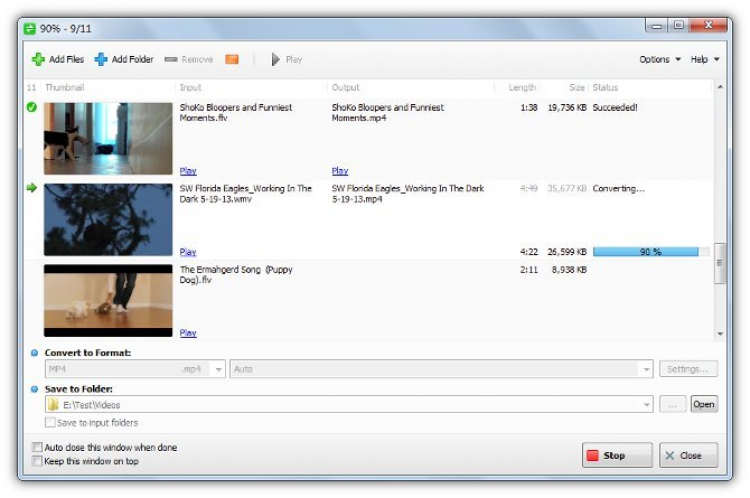
Task: Click the Size column header
Action: point(577,88)
